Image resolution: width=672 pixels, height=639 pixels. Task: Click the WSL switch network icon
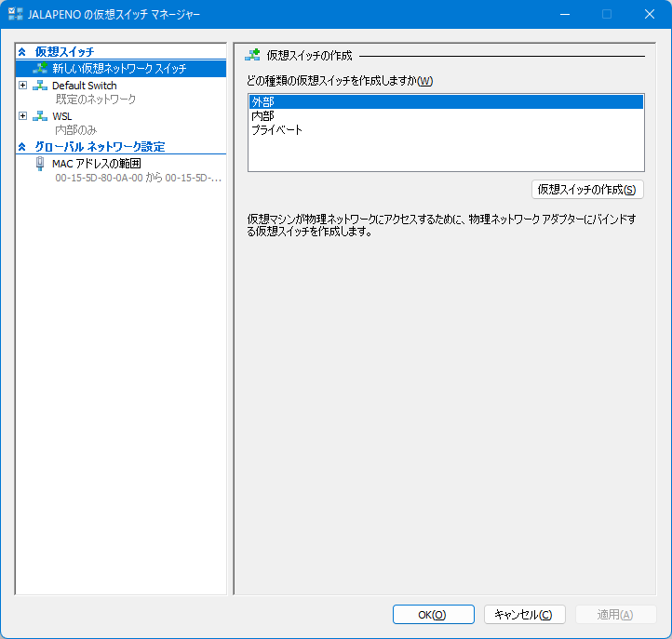pyautogui.click(x=40, y=116)
